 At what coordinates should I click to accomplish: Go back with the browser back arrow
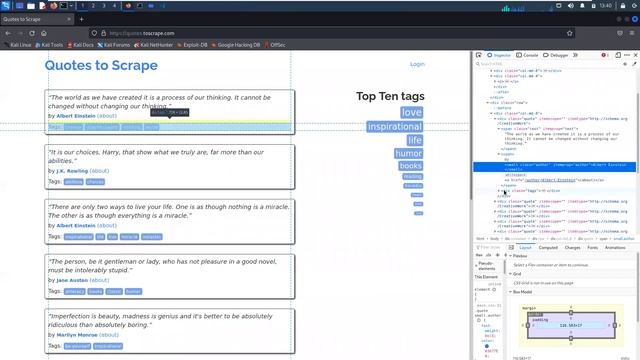click(8, 33)
